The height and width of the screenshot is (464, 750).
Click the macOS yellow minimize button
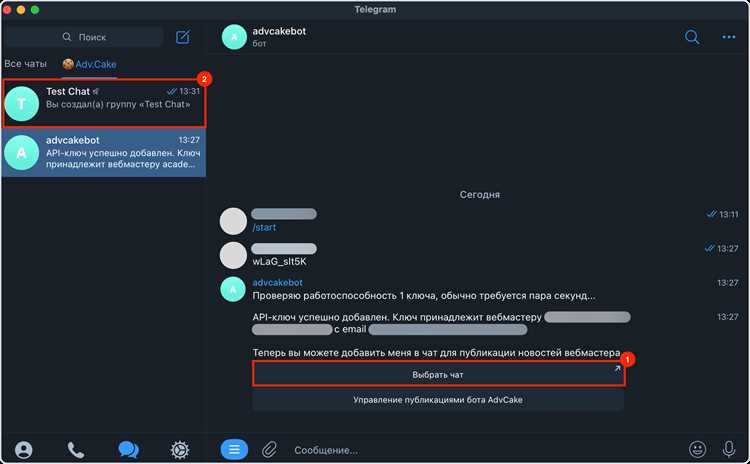coord(21,10)
